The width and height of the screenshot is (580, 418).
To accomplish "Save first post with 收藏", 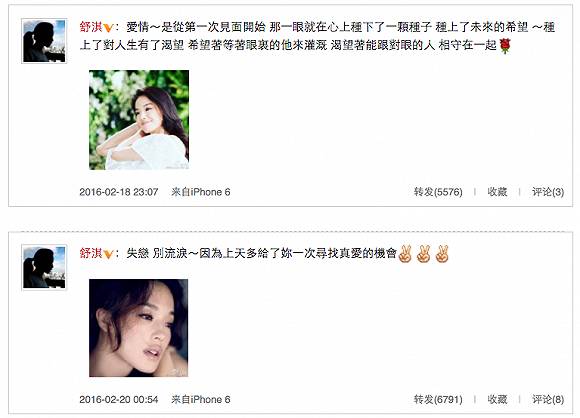I will pos(497,192).
